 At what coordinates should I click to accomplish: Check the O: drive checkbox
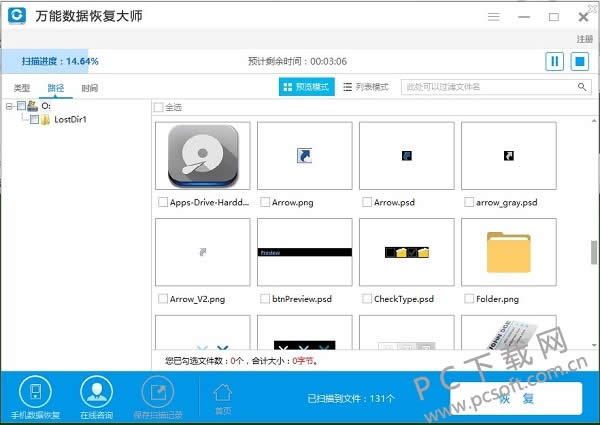click(21, 106)
